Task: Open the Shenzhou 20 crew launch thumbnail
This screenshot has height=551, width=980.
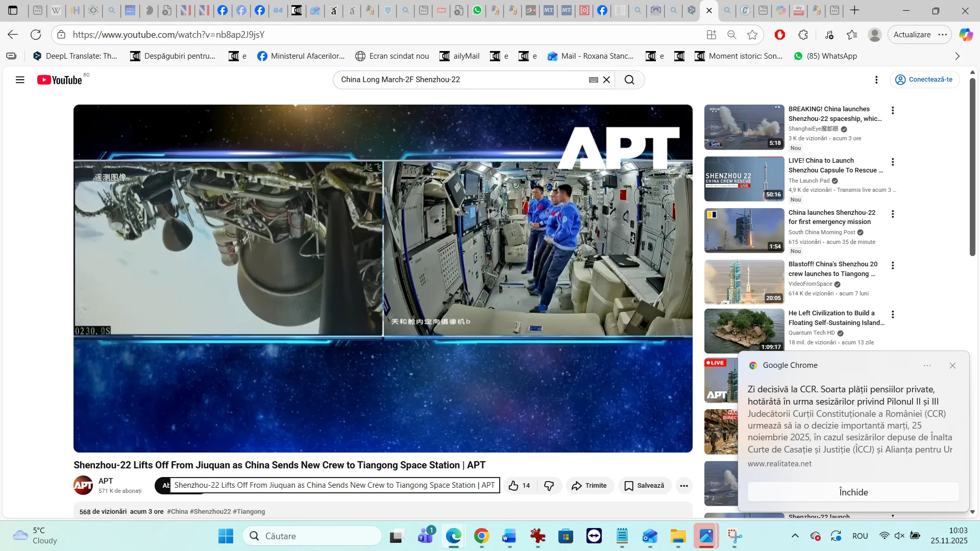Action: (744, 281)
